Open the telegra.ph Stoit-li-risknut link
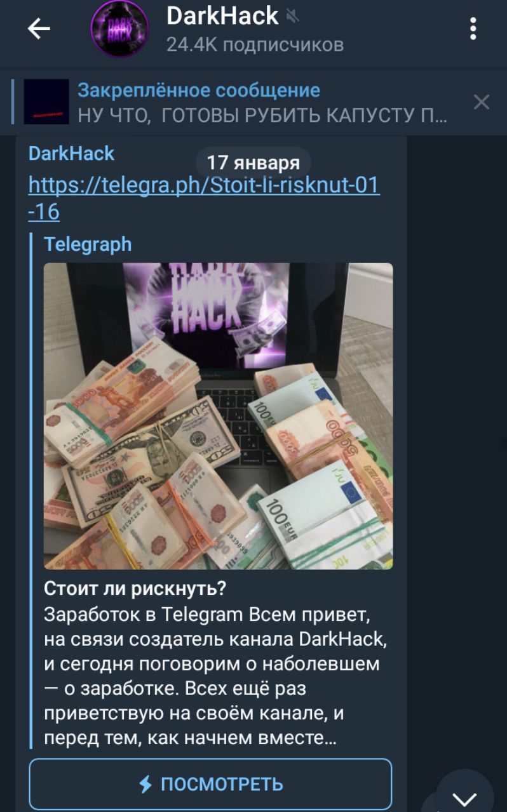 point(205,197)
